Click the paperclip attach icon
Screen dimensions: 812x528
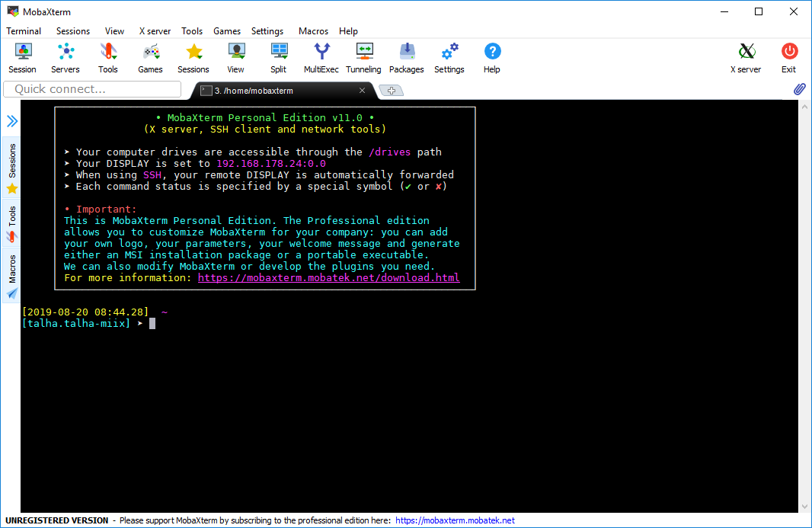pos(799,89)
